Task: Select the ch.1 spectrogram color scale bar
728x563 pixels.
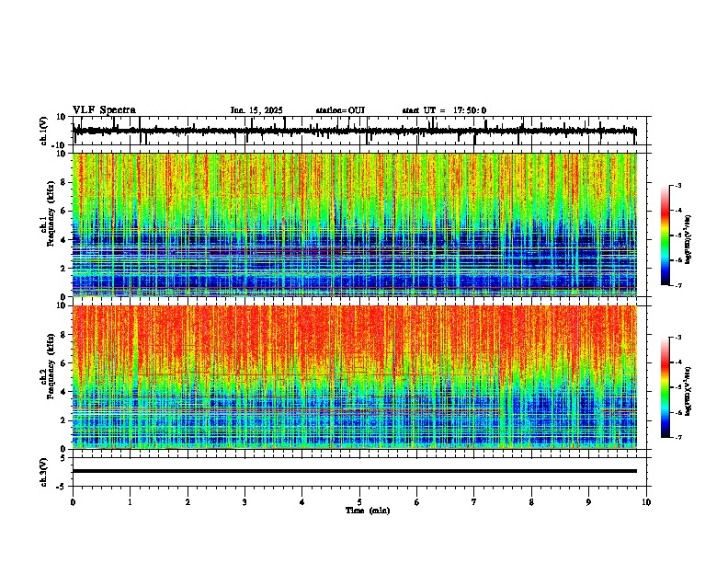Action: pos(665,236)
